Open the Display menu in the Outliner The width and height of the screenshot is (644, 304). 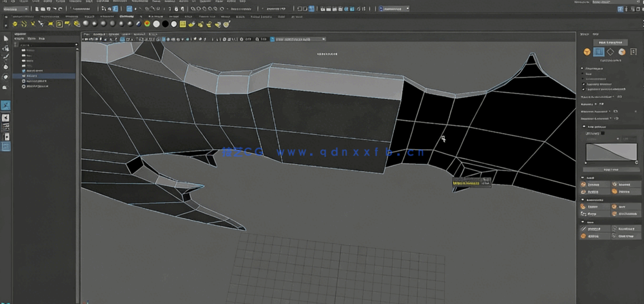point(19,39)
